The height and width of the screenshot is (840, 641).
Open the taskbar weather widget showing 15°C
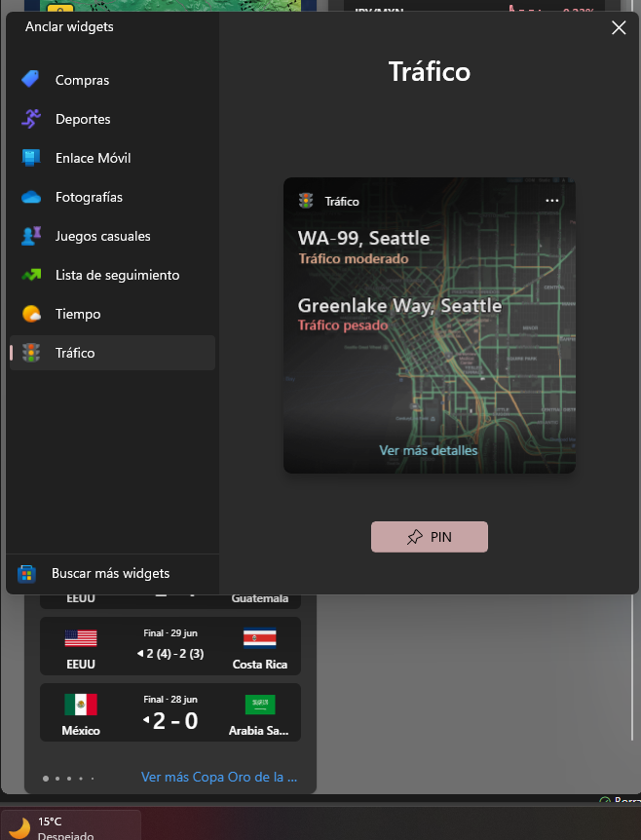[x=71, y=825]
